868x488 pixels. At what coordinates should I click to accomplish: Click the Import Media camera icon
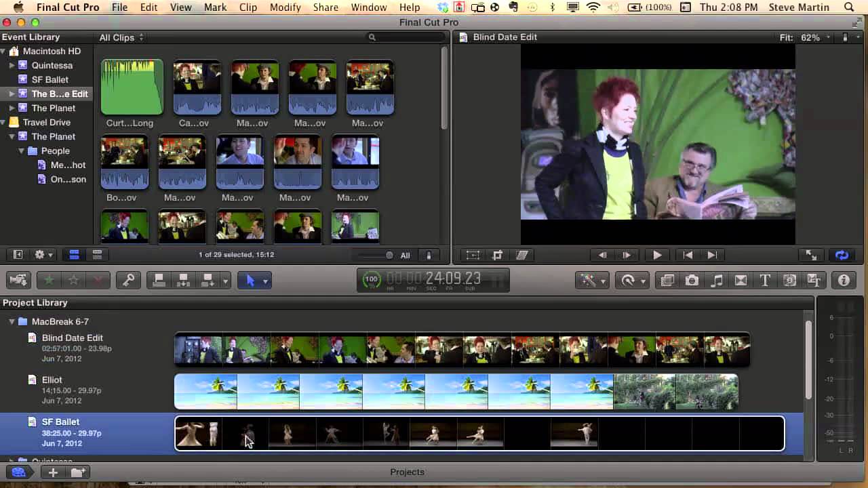(x=19, y=280)
